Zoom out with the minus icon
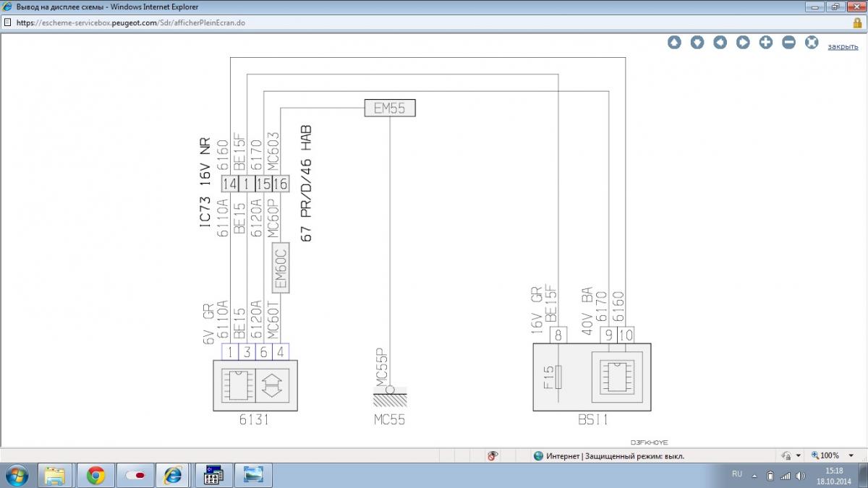The image size is (868, 488). [x=789, y=43]
